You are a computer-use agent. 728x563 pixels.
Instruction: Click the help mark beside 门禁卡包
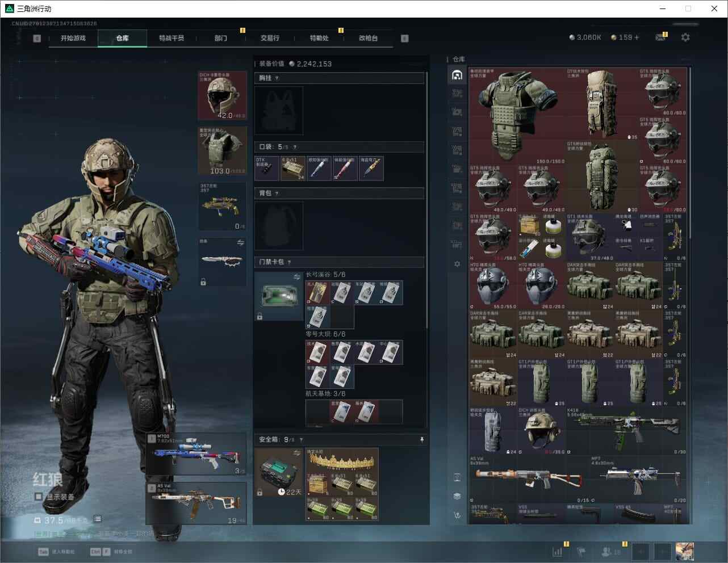289,262
